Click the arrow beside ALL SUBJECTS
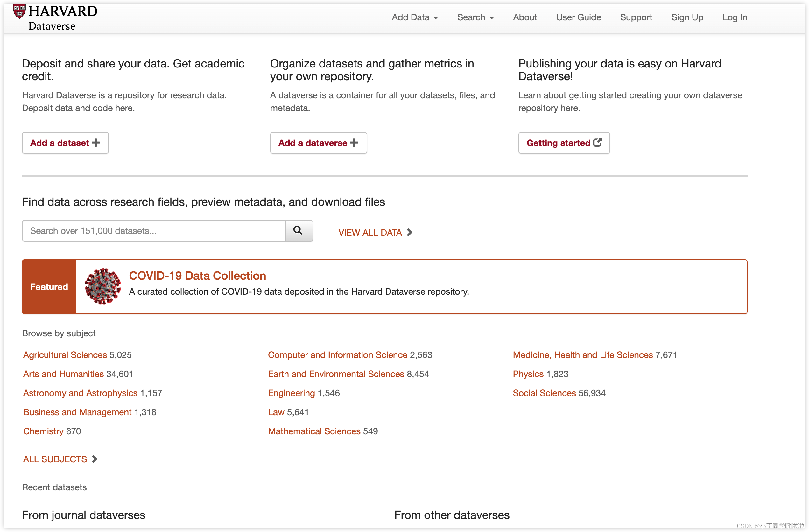 [x=95, y=459]
